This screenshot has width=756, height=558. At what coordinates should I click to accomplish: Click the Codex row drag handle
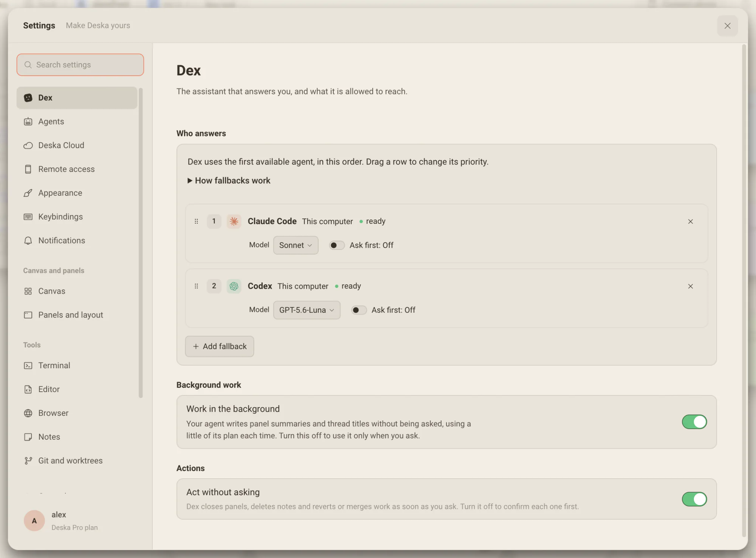pyautogui.click(x=196, y=286)
